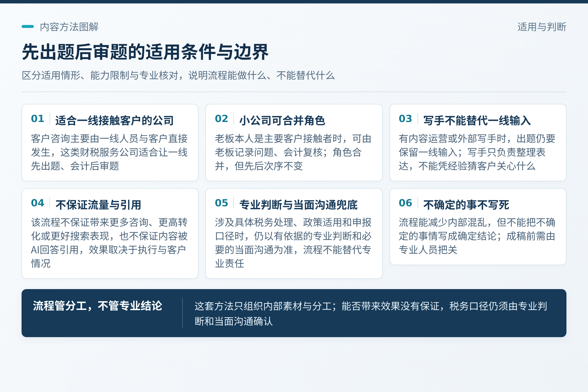
Task: Click card number 05
Action: pos(221,203)
